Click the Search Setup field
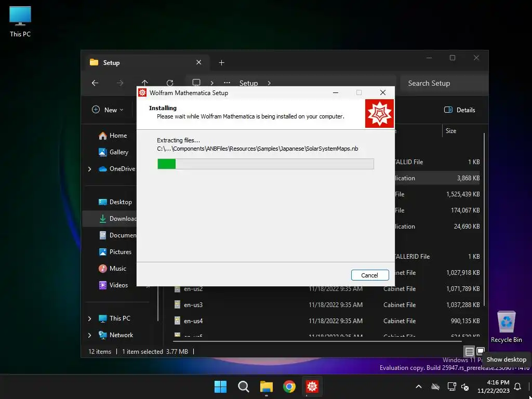The height and width of the screenshot is (399, 532). [444, 83]
